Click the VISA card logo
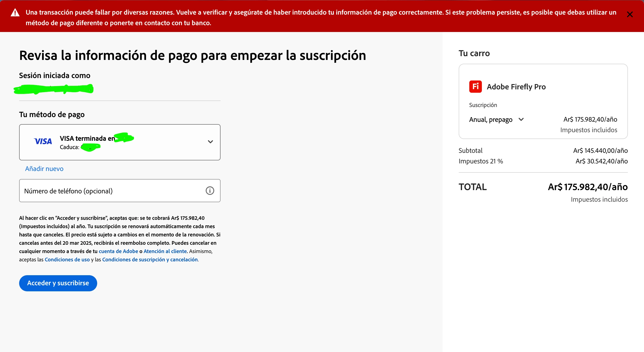The width and height of the screenshot is (644, 352). (x=43, y=142)
